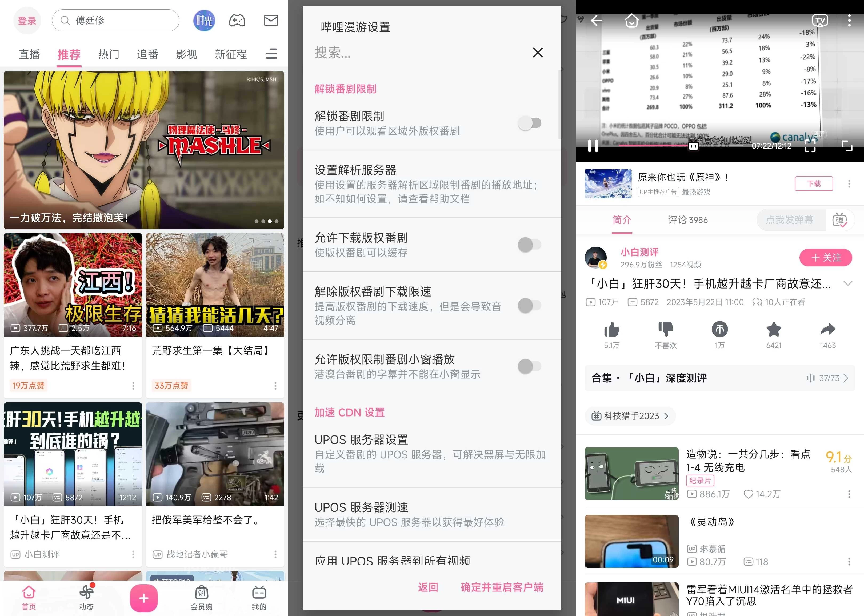The height and width of the screenshot is (616, 864).
Task: Toggle 解除版权番剧下载限速 switch
Action: pos(530,305)
